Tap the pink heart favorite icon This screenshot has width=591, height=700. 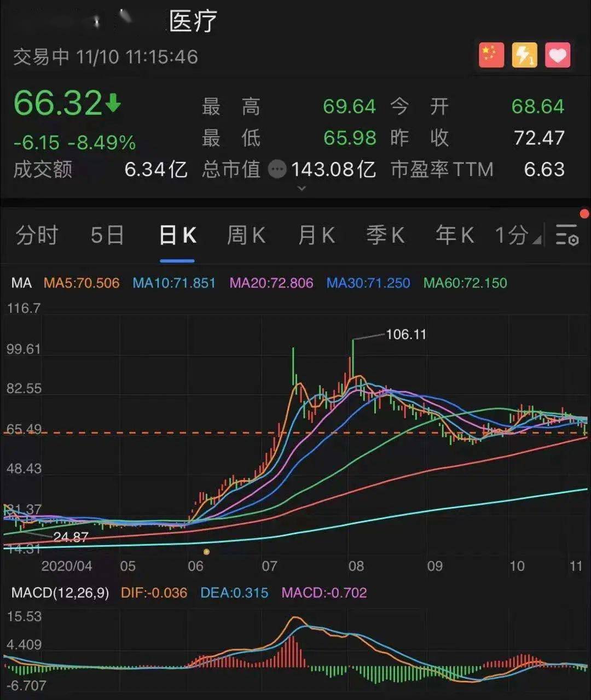click(x=558, y=55)
